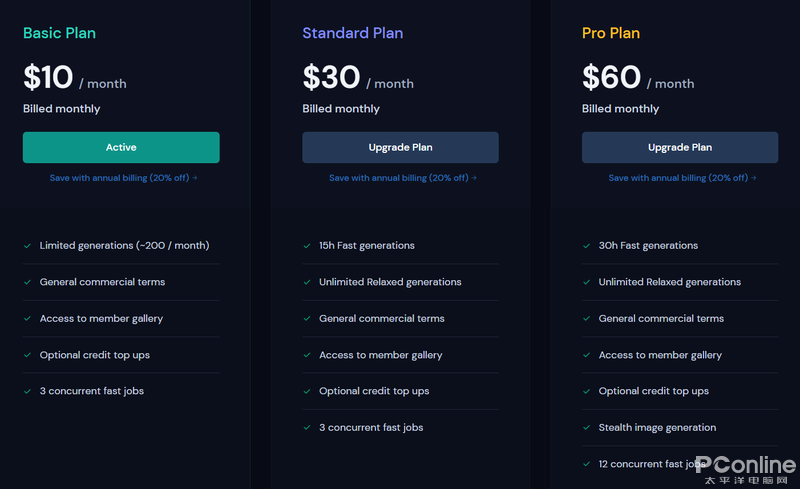This screenshot has width=800, height=489.
Task: Open annual billing link under Pro Plan
Action: 682,178
